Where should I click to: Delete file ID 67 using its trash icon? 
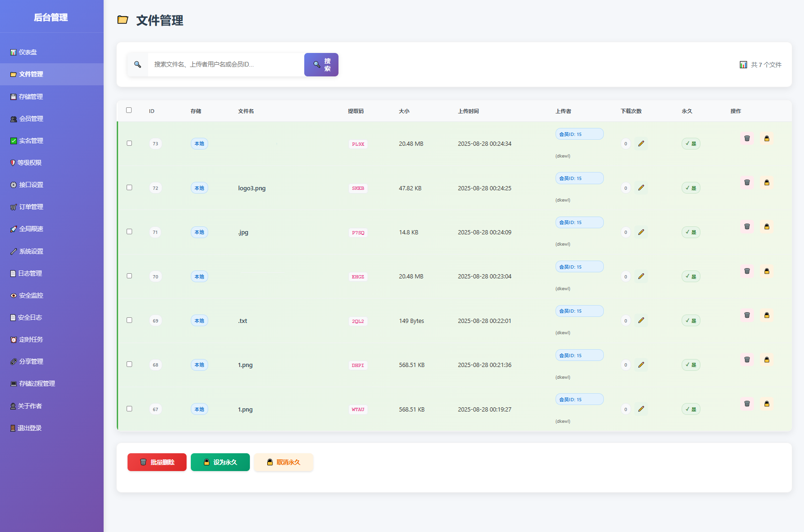[747, 404]
